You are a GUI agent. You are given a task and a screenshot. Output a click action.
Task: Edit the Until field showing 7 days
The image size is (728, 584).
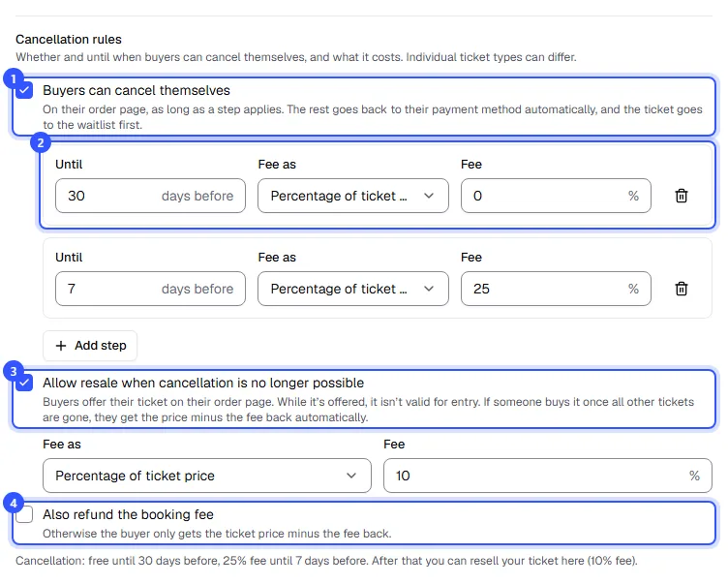[150, 289]
